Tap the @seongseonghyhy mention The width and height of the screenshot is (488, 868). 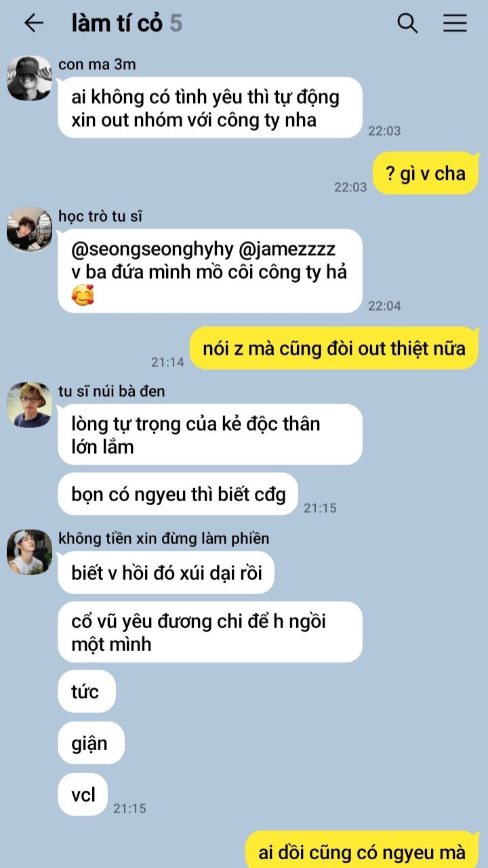point(152,249)
